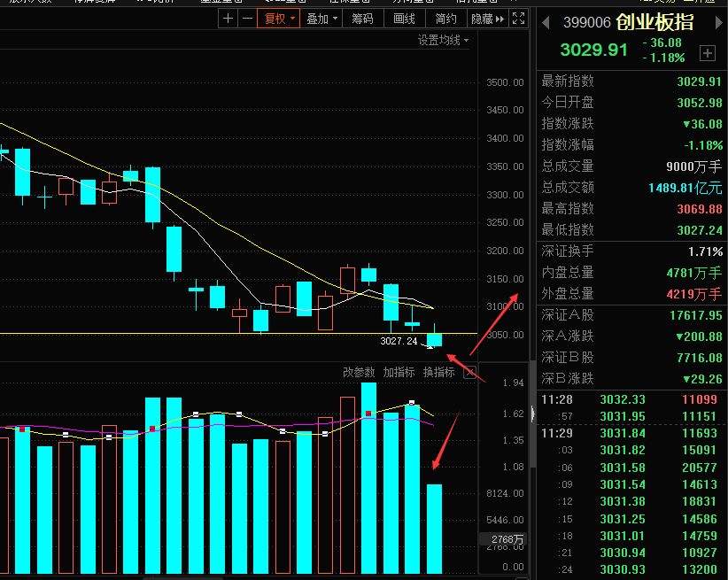This screenshot has height=580, width=728.
Task: Zoom in the K-line chart with plus icon
Action: [228, 19]
